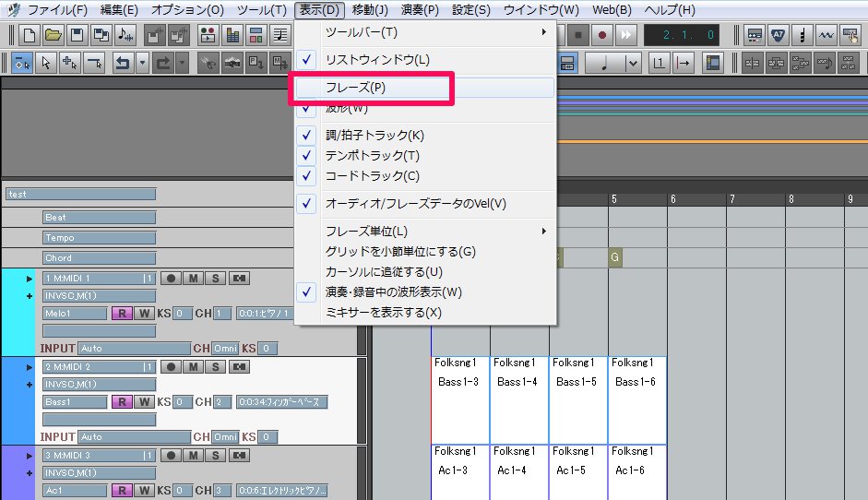Toggle リストウィンドウ(L) checked menu item
This screenshot has width=868, height=500.
tap(377, 60)
